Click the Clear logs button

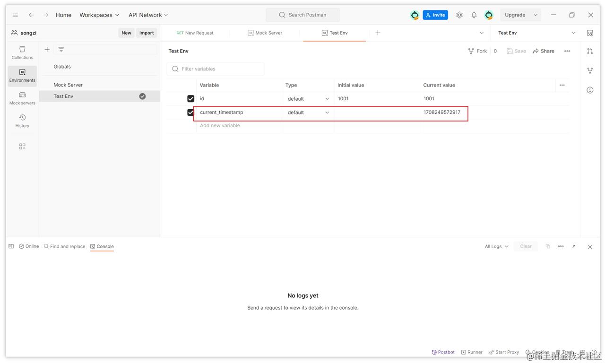pos(526,246)
